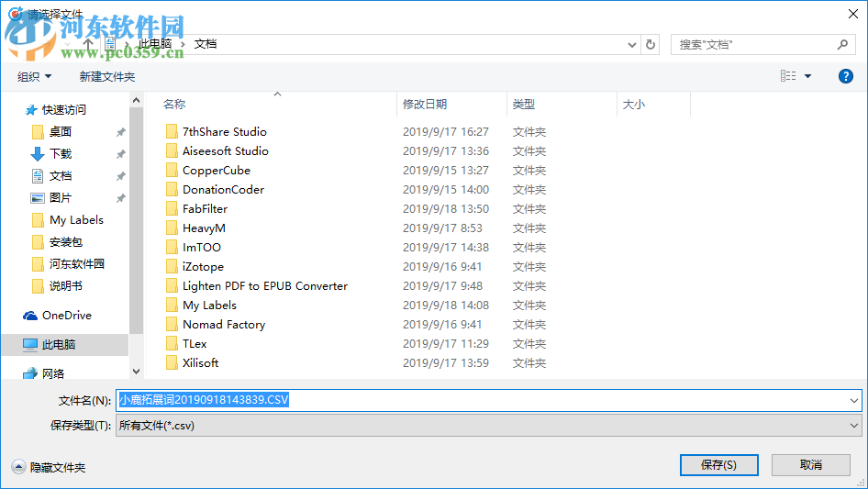Click pin icon next to 图片

click(x=121, y=197)
